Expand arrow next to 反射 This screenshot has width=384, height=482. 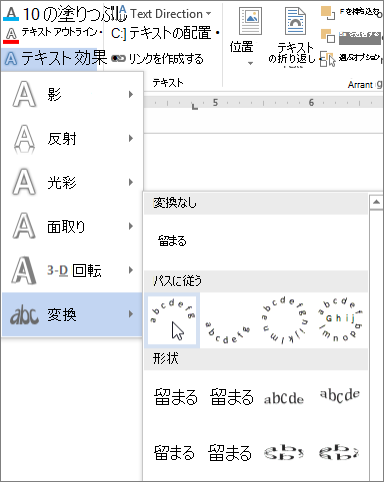tap(131, 138)
